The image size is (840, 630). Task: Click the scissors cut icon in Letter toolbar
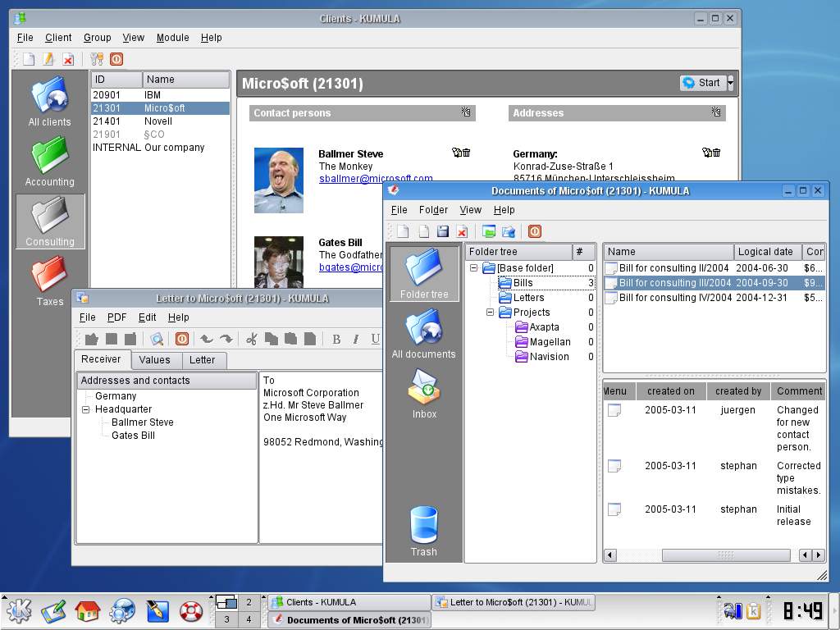click(251, 339)
